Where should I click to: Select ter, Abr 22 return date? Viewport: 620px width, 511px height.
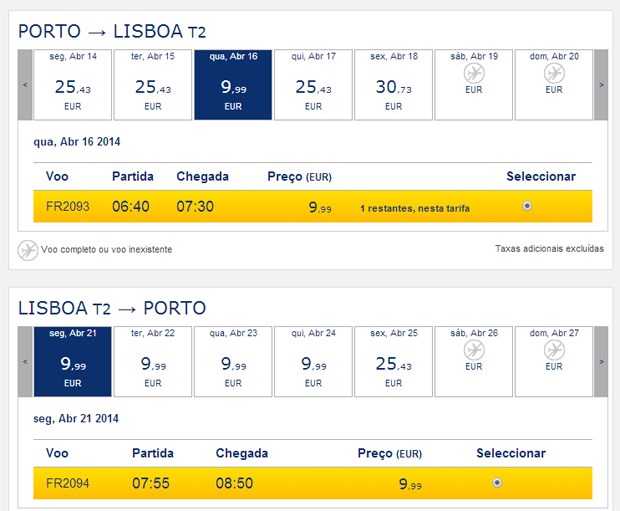tap(153, 361)
